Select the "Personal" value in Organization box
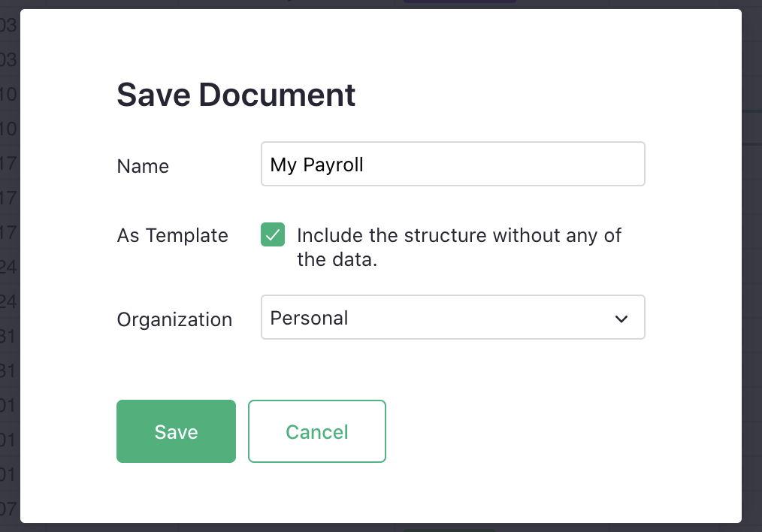 [x=309, y=318]
